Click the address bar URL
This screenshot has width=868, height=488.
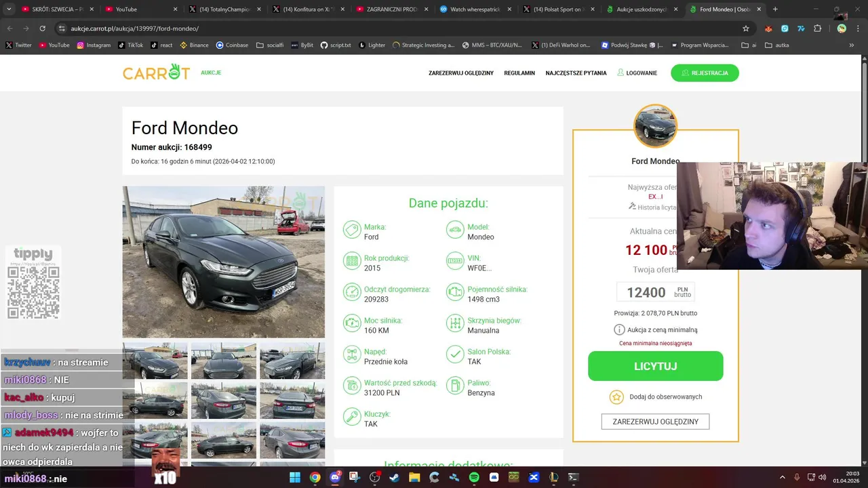pos(134,28)
